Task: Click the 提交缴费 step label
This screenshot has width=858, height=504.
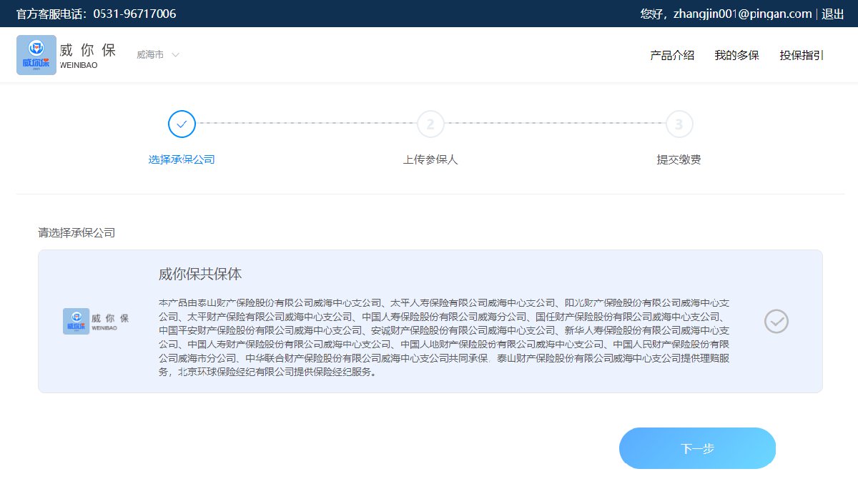Action: coord(679,159)
